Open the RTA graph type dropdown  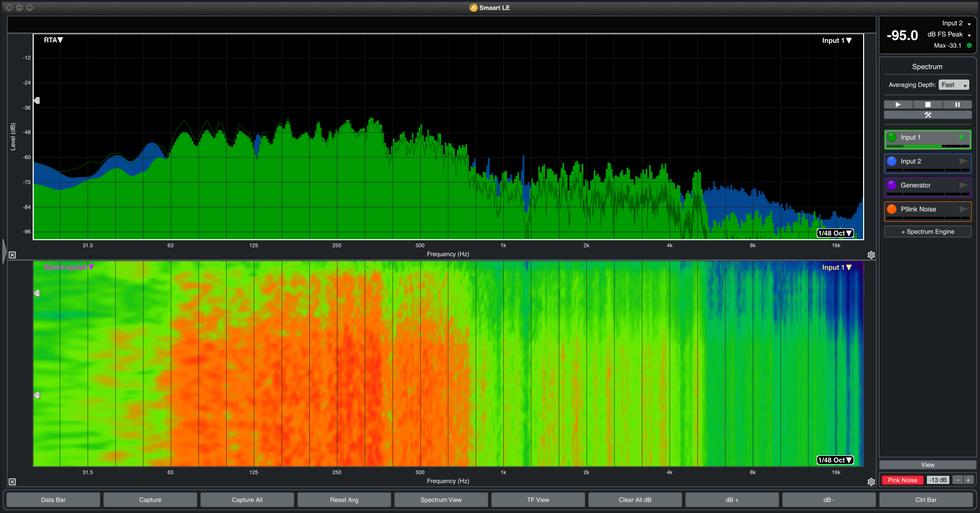click(x=53, y=40)
